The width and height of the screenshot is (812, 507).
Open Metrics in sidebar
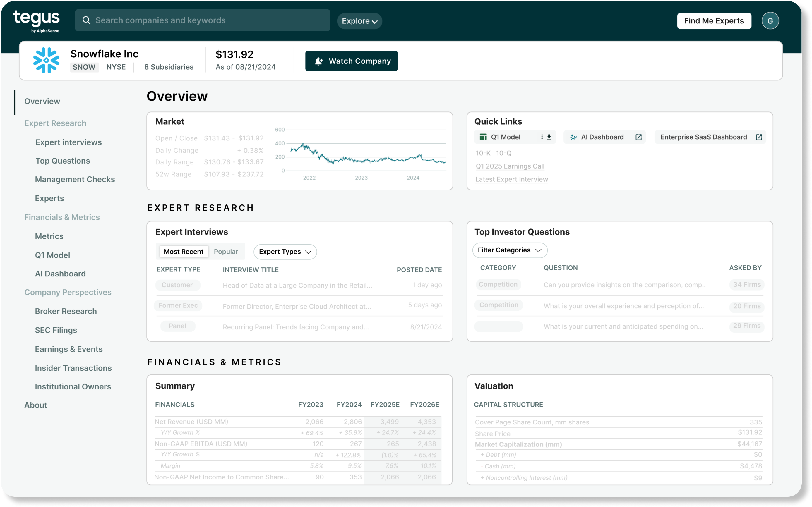(49, 236)
